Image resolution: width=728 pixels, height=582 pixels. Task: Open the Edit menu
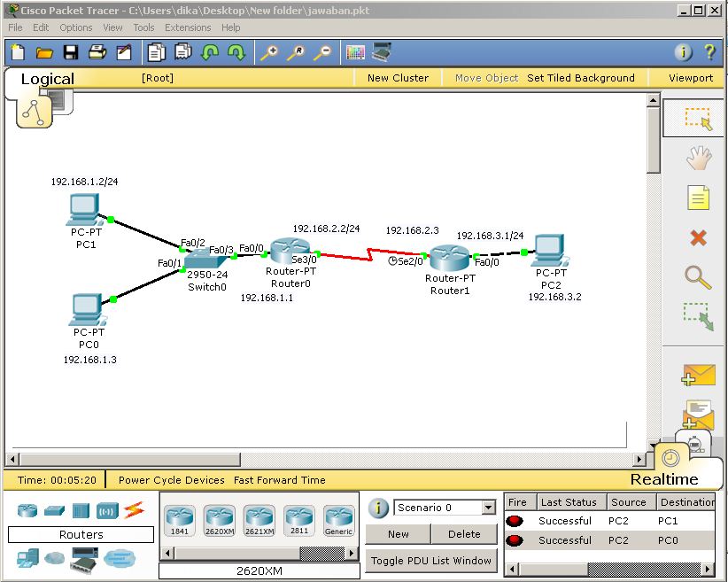tap(41, 27)
